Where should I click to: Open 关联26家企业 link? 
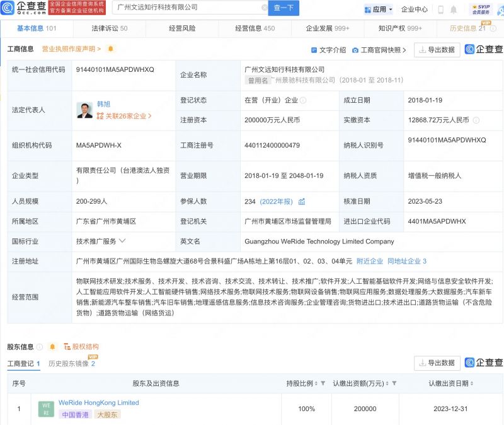(124, 116)
